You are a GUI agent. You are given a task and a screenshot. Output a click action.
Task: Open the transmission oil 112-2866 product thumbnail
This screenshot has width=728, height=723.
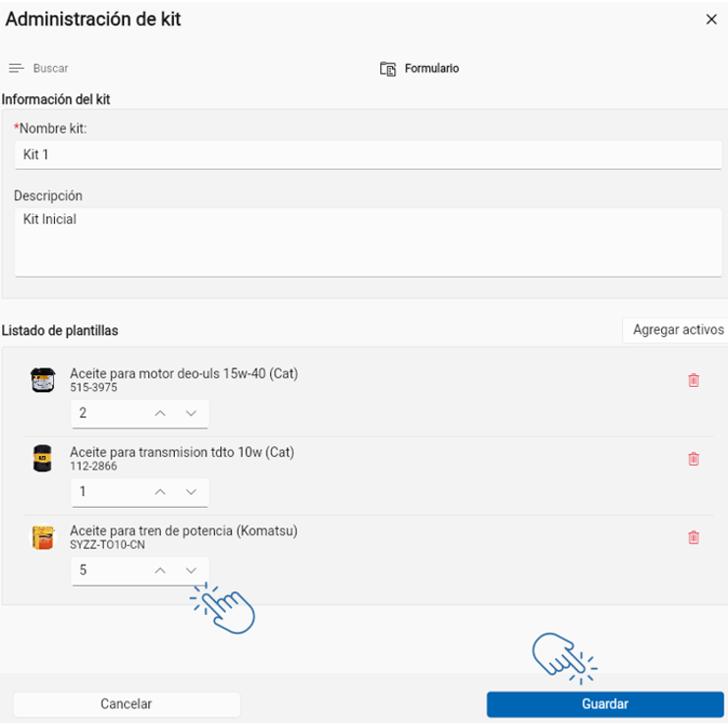42,459
